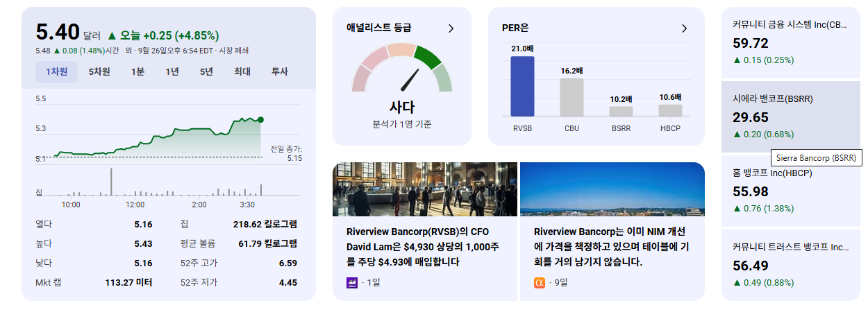Click the purple chart source icon
Viewport: 868px width, 312px height.
(x=351, y=282)
